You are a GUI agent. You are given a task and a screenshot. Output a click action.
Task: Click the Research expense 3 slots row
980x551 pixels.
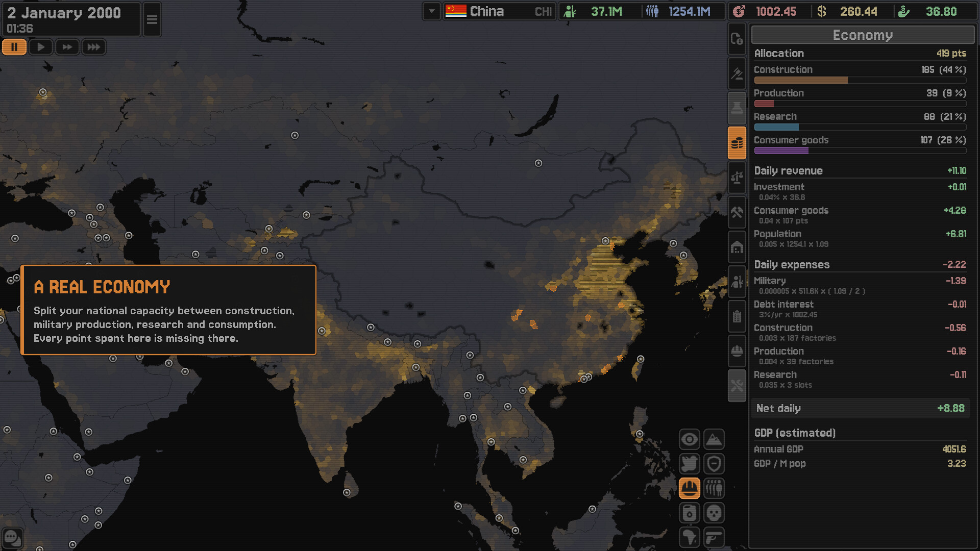tap(860, 379)
